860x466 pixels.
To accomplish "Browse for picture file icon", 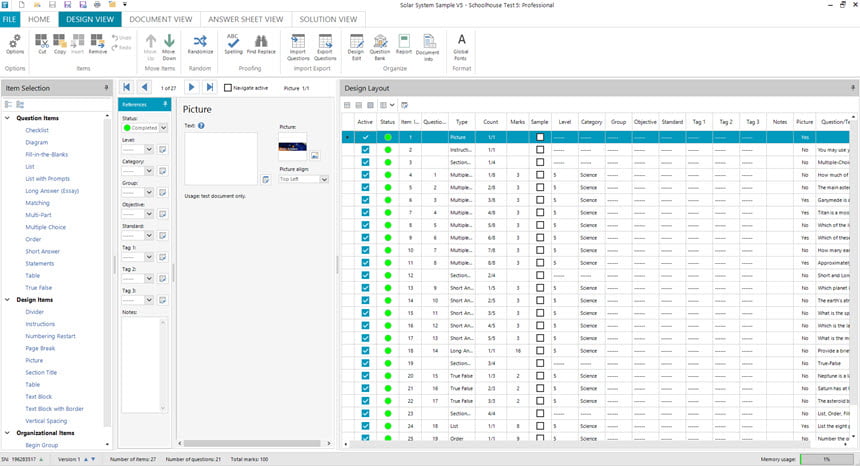I will 315,156.
